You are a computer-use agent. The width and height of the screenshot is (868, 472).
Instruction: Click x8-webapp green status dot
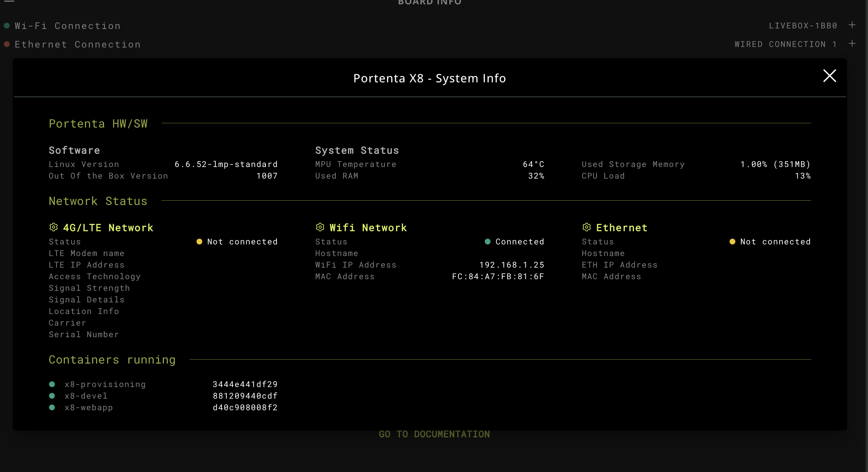(52, 408)
